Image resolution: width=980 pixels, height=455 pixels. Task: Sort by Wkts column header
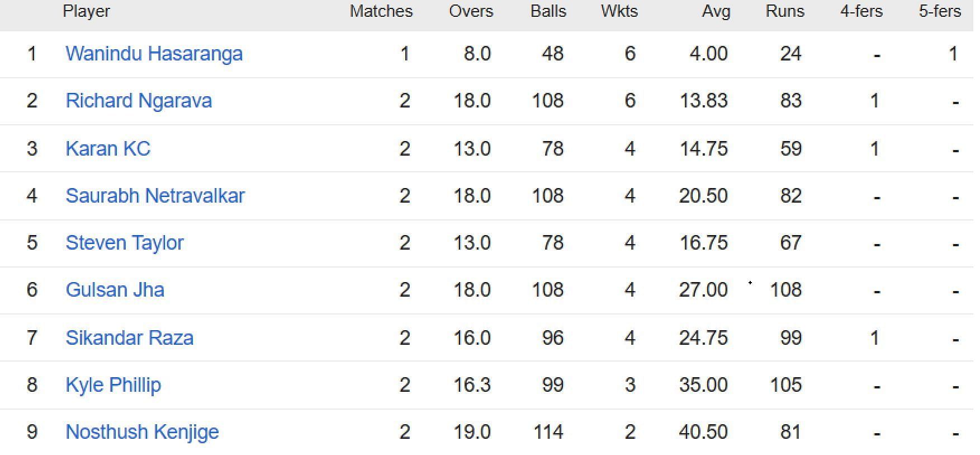[619, 11]
